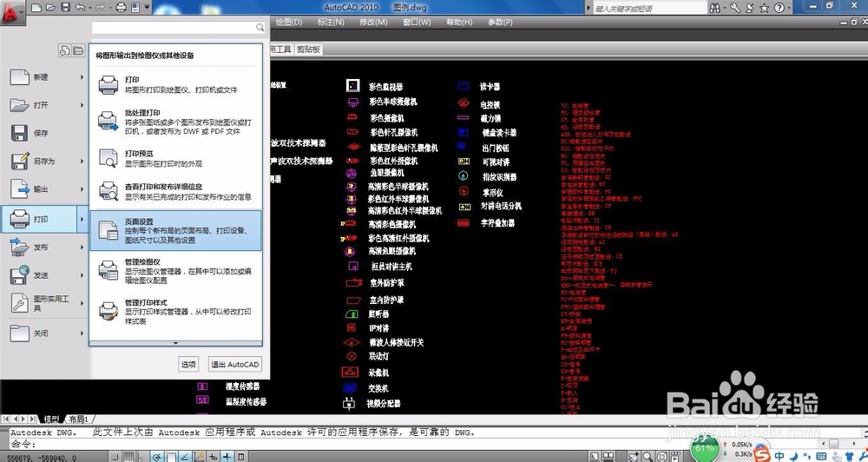Click magnifier icon in menu search box
The width and height of the screenshot is (868, 462).
260,27
